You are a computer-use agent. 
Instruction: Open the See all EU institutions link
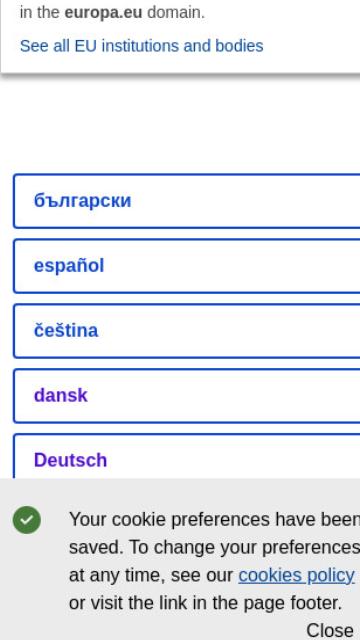pos(141,46)
